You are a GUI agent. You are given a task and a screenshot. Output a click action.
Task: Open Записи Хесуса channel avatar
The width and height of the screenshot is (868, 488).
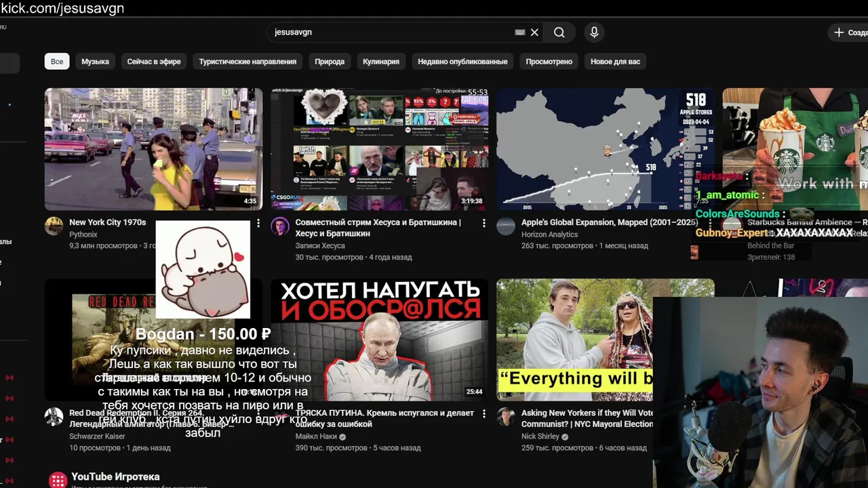click(x=280, y=226)
